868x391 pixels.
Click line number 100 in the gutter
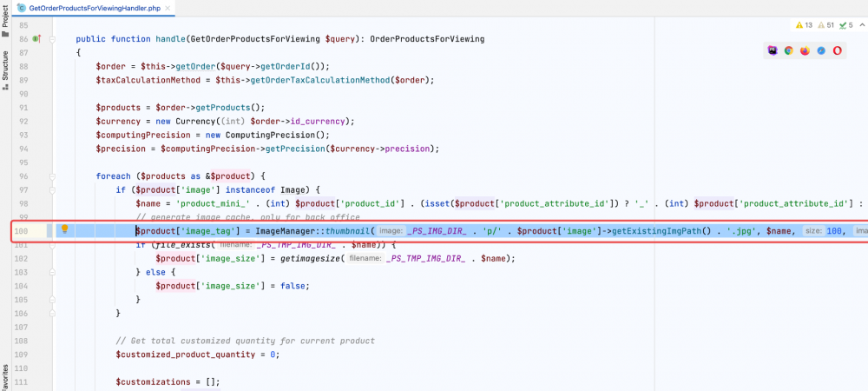click(x=22, y=231)
